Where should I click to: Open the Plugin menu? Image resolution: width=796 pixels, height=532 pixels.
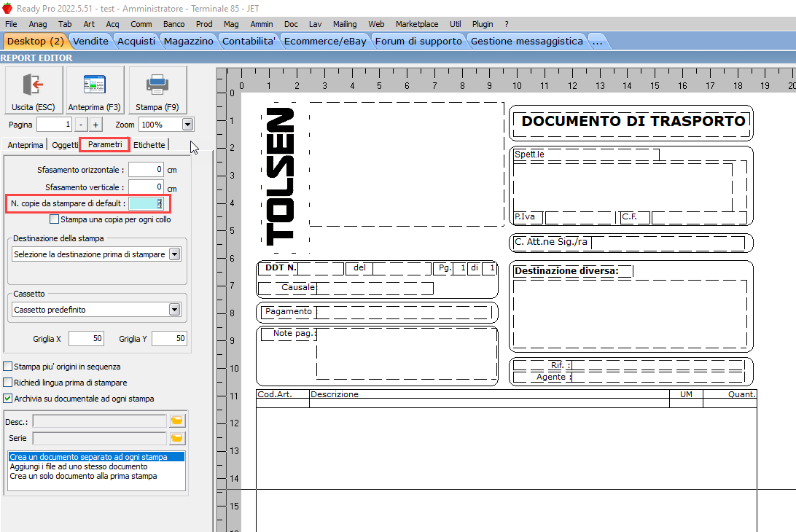tap(483, 24)
